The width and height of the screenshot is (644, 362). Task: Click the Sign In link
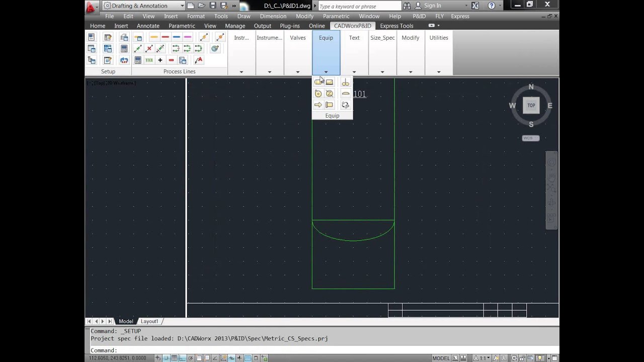pyautogui.click(x=432, y=6)
